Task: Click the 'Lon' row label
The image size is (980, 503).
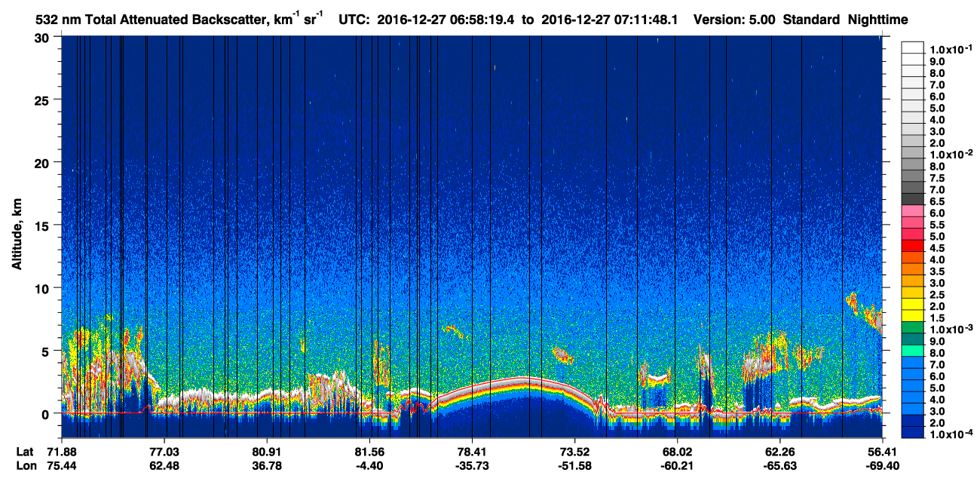Action: pyautogui.click(x=25, y=465)
